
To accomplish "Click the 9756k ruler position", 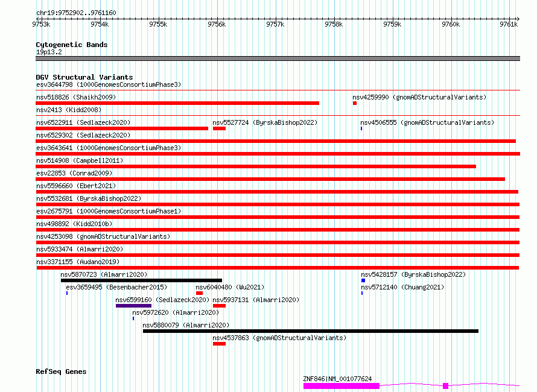I will pos(217,24).
